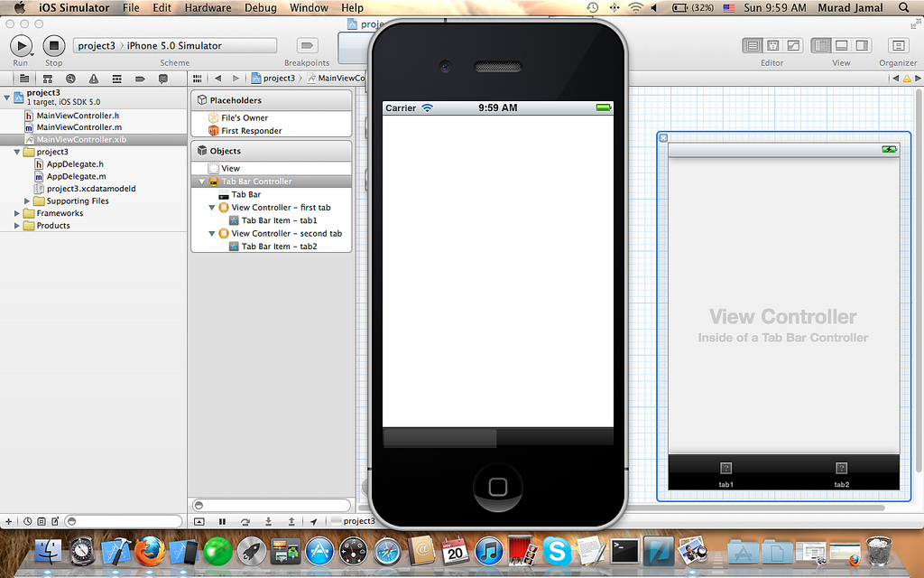The image size is (924, 578).
Task: Toggle the Breakpoints button
Action: click(x=307, y=45)
